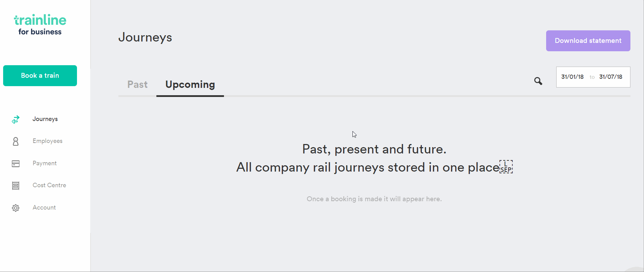Click the trainline for business logo

[40, 25]
